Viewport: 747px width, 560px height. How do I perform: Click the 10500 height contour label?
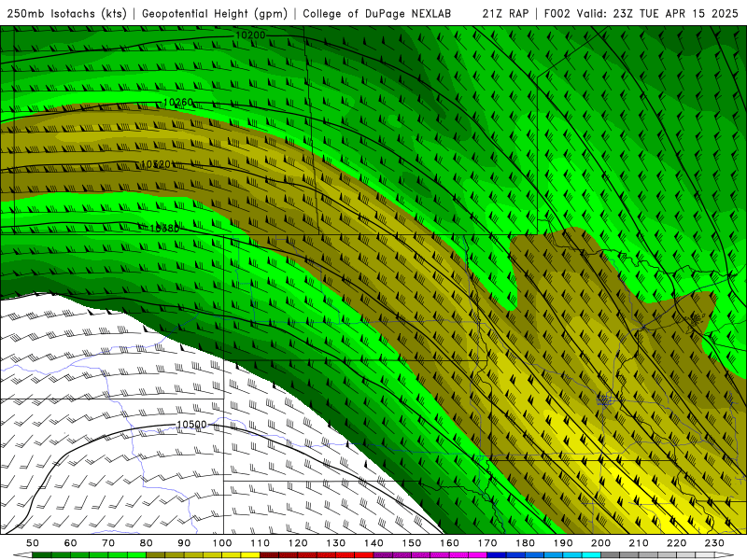[191, 425]
